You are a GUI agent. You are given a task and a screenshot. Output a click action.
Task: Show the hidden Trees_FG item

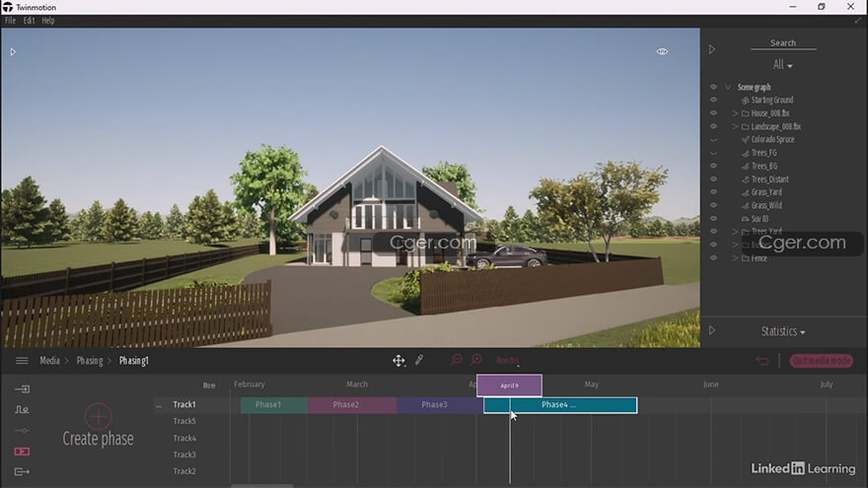click(x=713, y=153)
